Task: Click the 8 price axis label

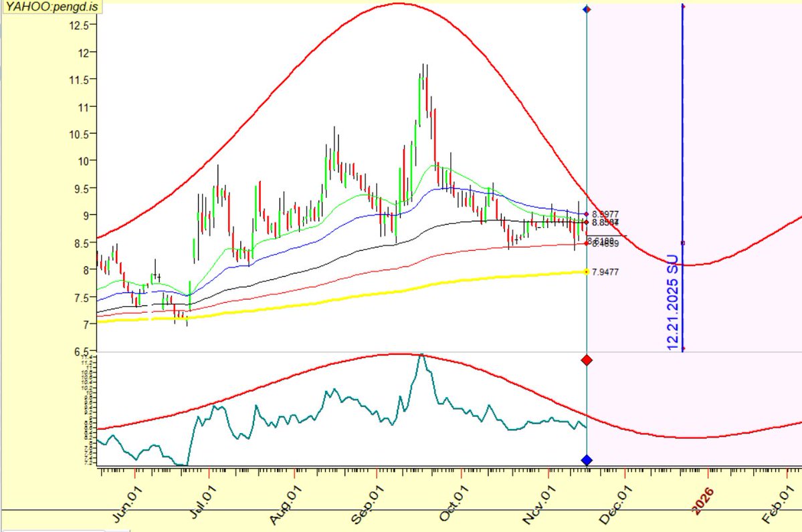Action: point(87,270)
